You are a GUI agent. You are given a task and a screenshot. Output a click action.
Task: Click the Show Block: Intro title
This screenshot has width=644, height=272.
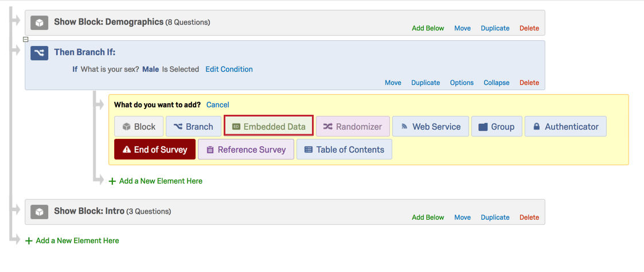[x=89, y=211]
